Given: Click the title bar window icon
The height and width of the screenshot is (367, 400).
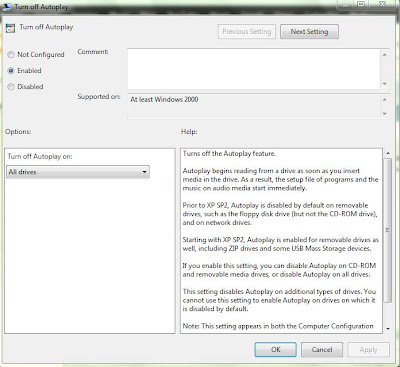Looking at the screenshot, I should coord(7,7).
